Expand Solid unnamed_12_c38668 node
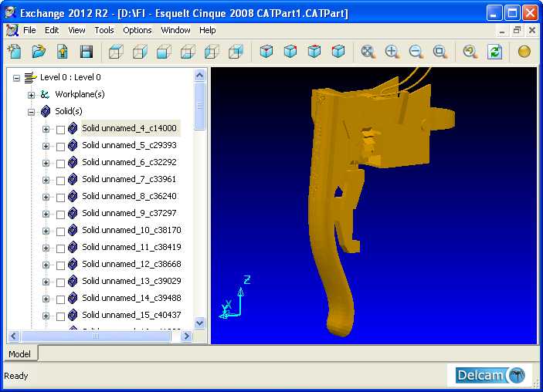Screen dimensions: 543x392 pyautogui.click(x=46, y=265)
